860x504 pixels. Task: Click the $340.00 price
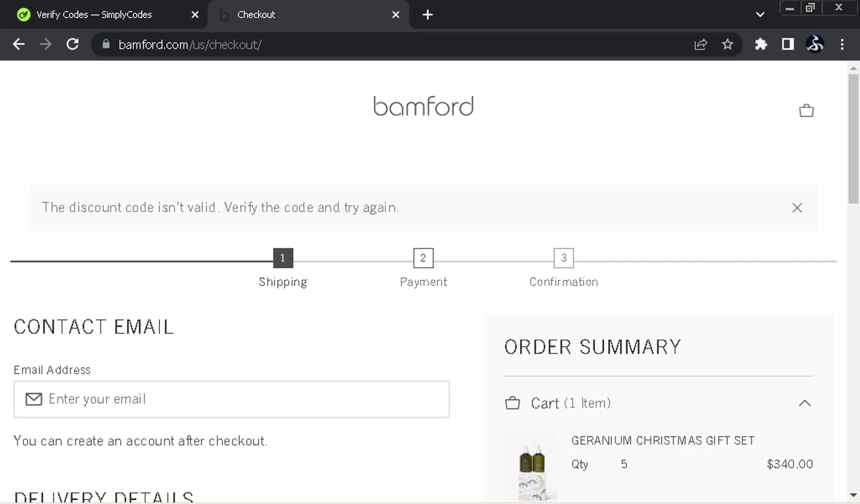click(x=789, y=464)
